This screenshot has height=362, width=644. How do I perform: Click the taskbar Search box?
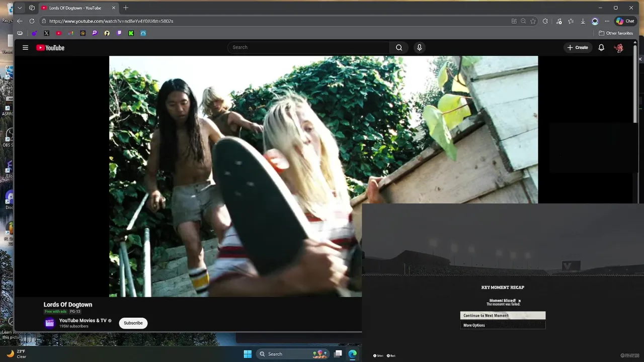click(x=293, y=354)
